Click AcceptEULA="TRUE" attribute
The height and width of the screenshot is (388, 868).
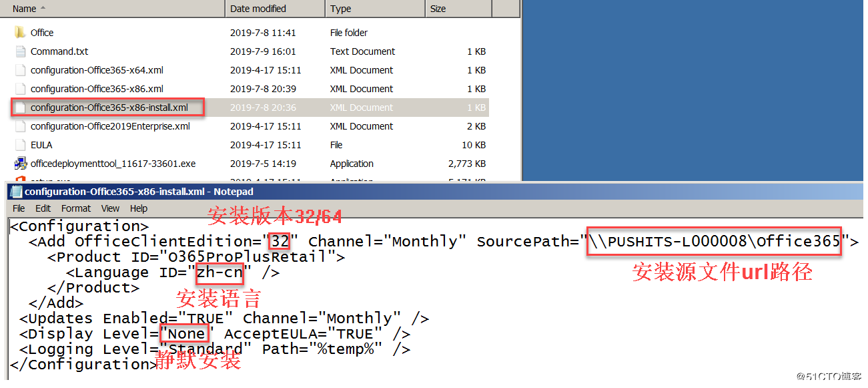coord(304,334)
